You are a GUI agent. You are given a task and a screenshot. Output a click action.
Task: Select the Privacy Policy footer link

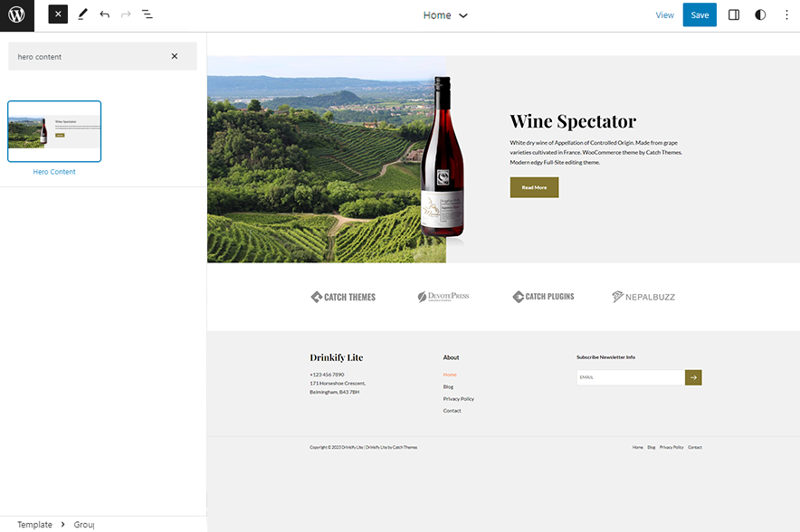click(x=458, y=399)
